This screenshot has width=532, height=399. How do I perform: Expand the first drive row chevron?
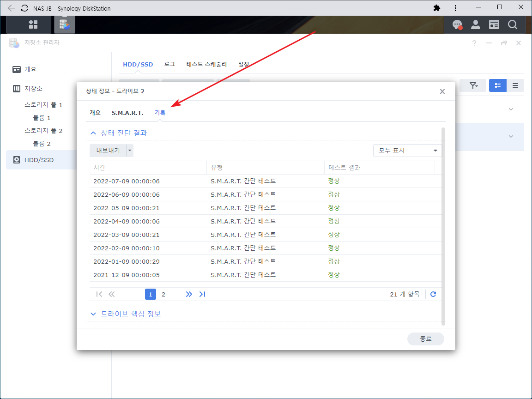click(x=511, y=109)
